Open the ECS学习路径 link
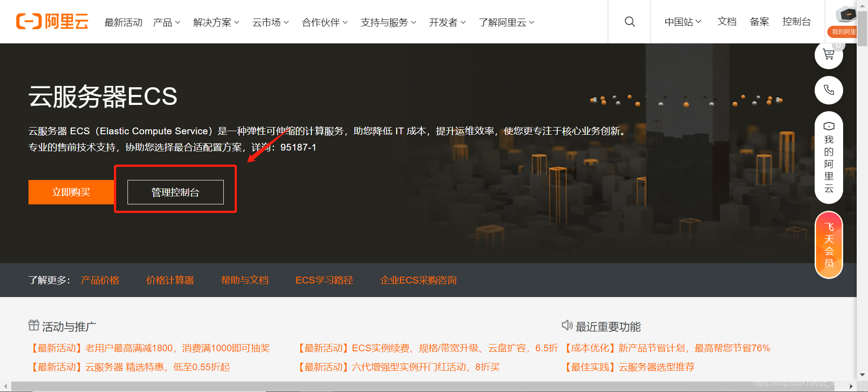The width and height of the screenshot is (868, 392). (324, 280)
